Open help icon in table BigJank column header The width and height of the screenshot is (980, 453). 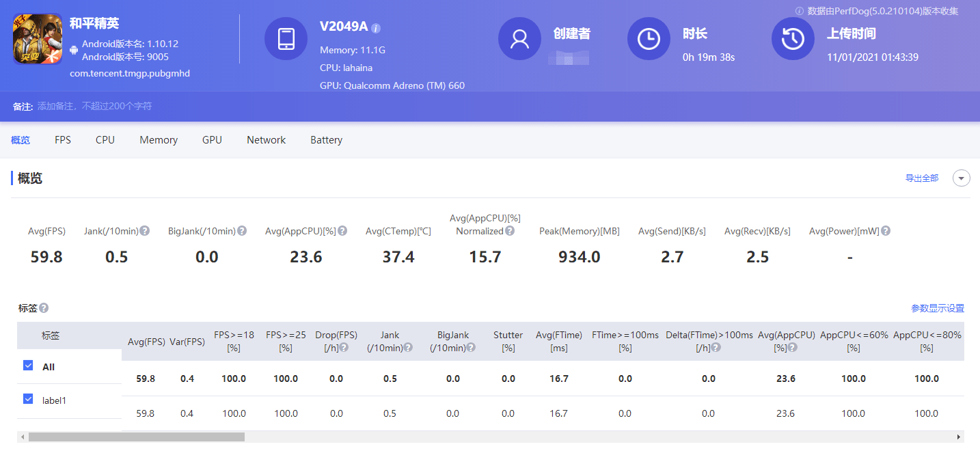(471, 347)
